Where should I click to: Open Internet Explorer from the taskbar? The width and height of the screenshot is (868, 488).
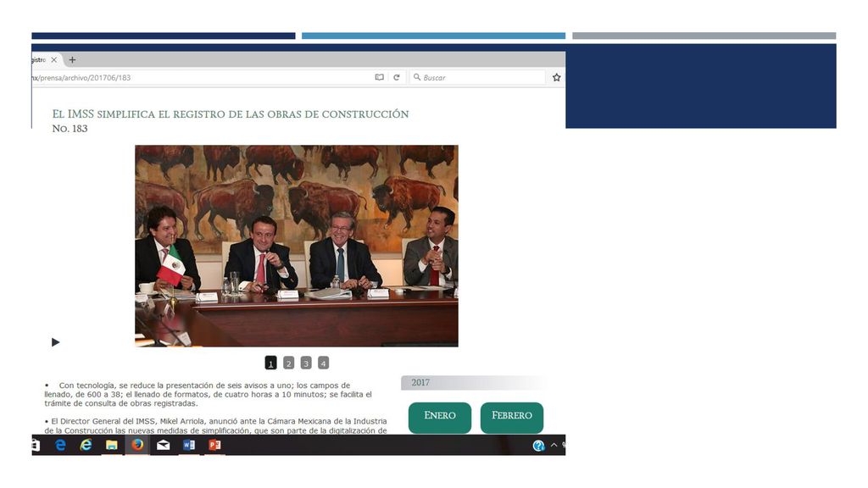86,445
